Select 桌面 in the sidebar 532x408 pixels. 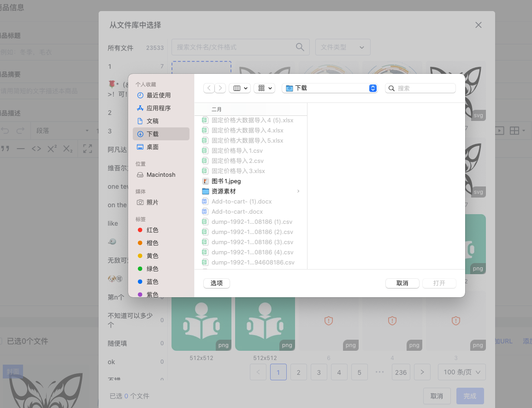coord(152,147)
